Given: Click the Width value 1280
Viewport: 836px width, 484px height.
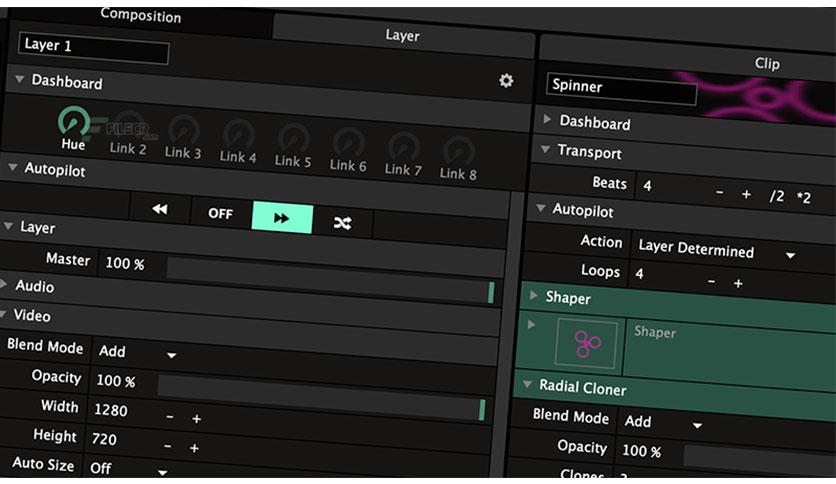Looking at the screenshot, I should coord(111,410).
